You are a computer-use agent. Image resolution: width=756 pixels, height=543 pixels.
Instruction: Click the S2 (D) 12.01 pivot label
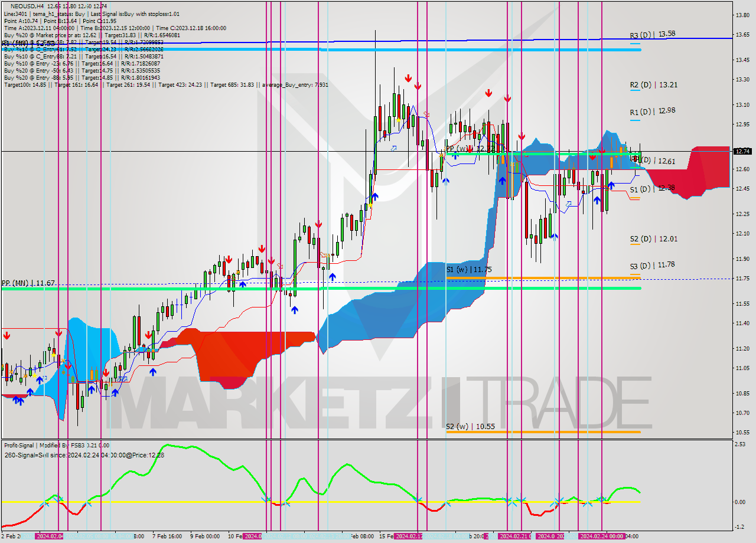point(653,239)
